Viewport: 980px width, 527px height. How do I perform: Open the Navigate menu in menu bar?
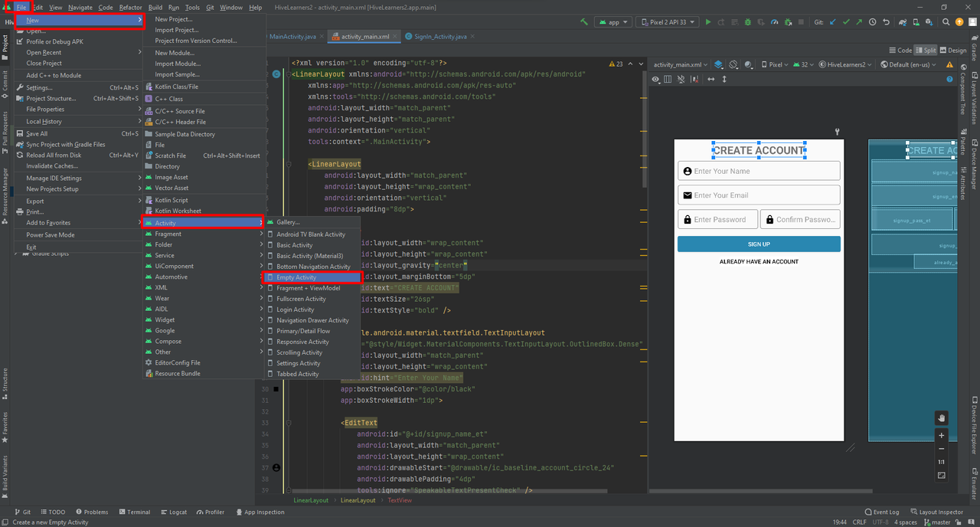(x=80, y=7)
